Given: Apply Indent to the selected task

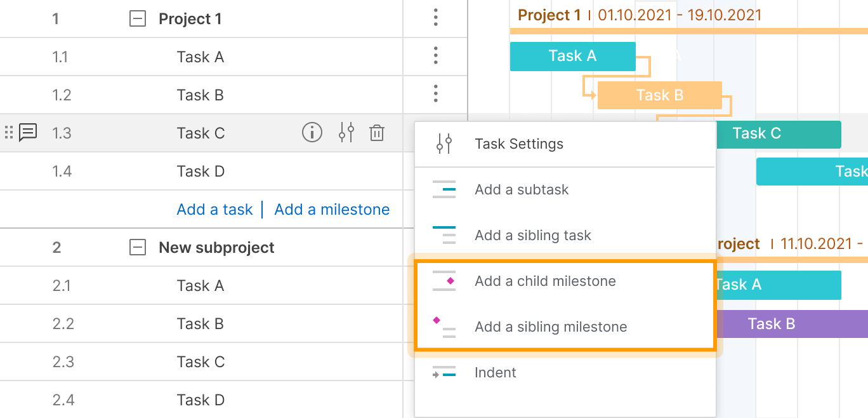Looking at the screenshot, I should (496, 372).
